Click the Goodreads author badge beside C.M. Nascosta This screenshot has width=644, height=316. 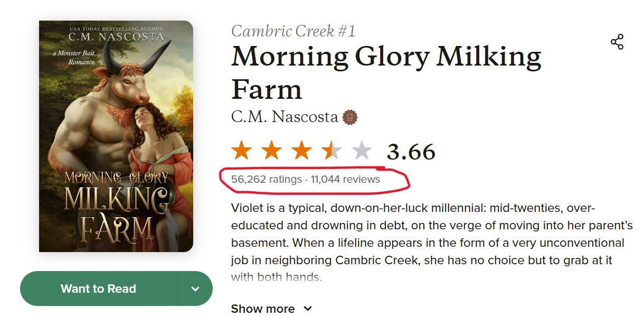349,117
